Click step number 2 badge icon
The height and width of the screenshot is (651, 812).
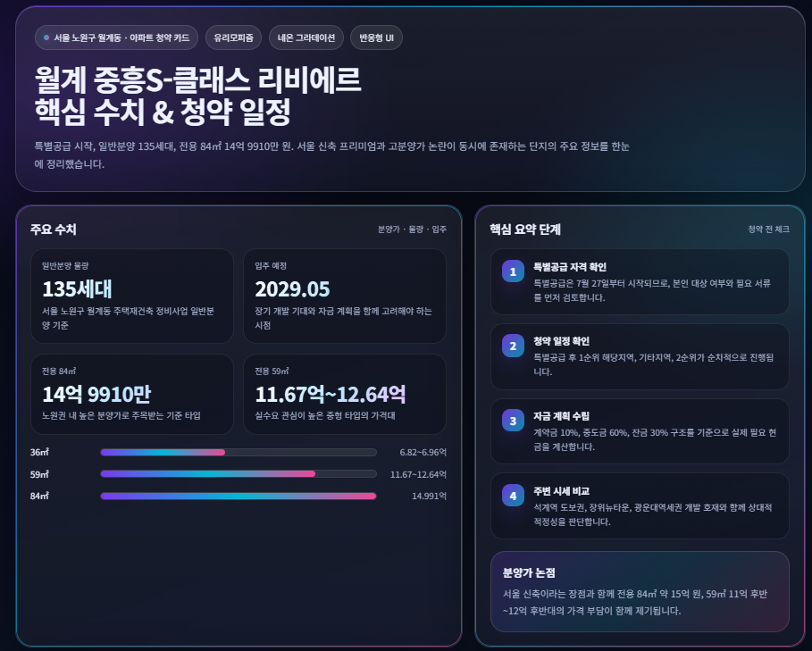[513, 346]
